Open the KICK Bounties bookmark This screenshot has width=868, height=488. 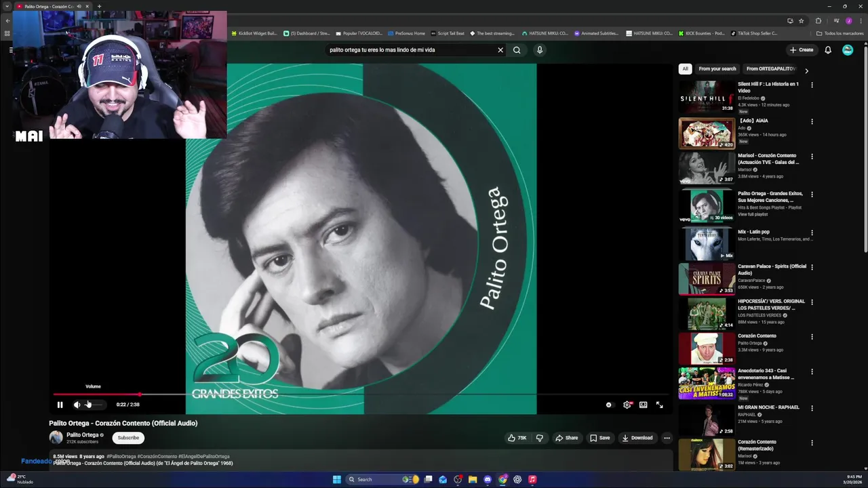click(x=702, y=33)
